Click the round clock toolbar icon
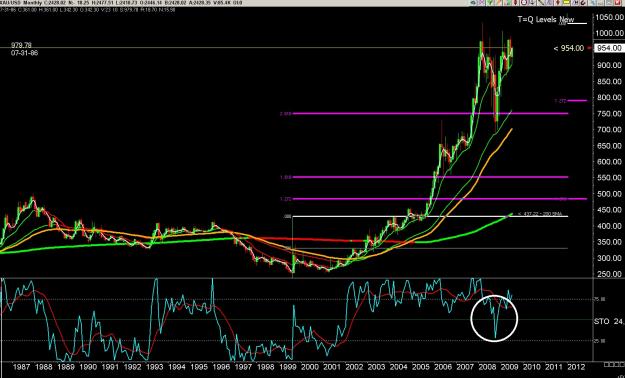 pyautogui.click(x=524, y=2)
